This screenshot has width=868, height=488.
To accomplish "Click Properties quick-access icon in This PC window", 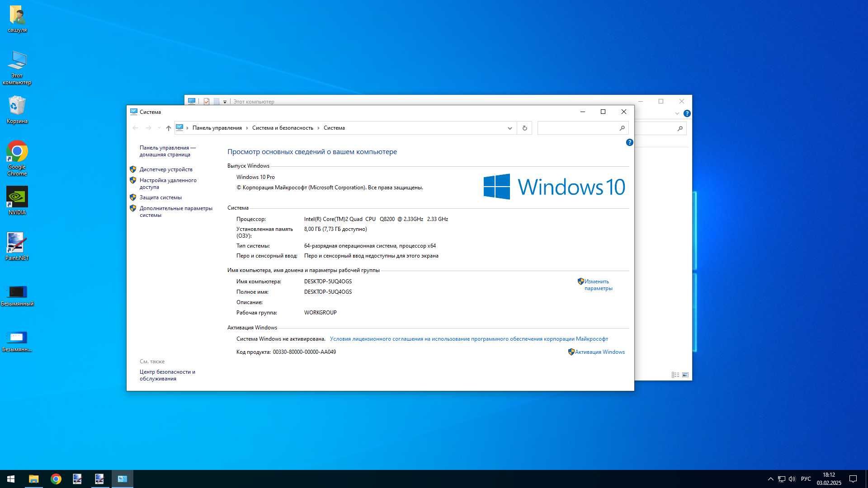I will 207,102.
